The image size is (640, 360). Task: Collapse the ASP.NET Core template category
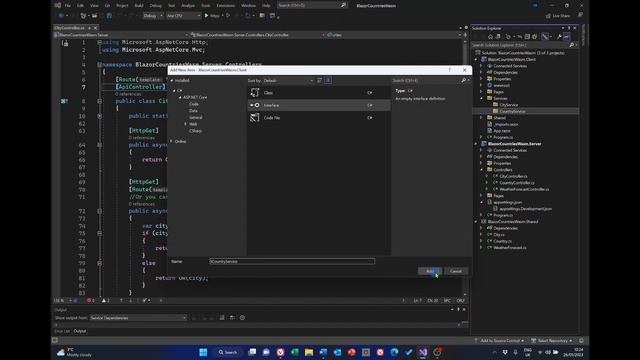tap(180, 97)
